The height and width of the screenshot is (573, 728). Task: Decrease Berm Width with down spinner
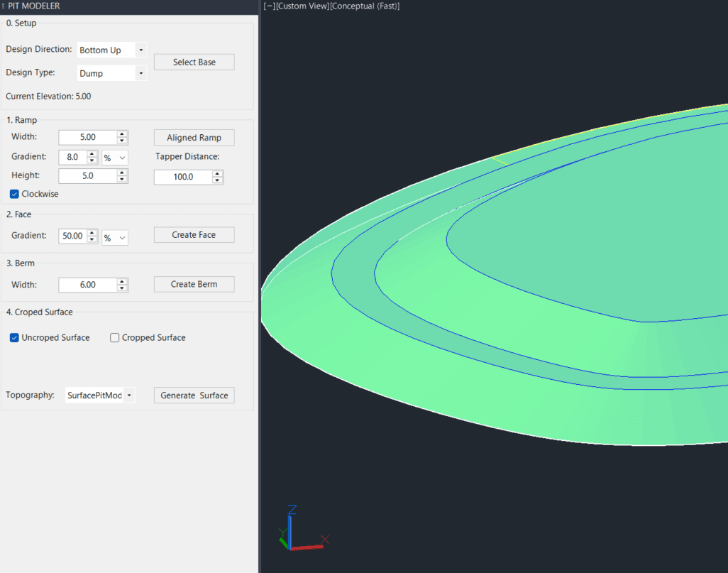point(123,288)
